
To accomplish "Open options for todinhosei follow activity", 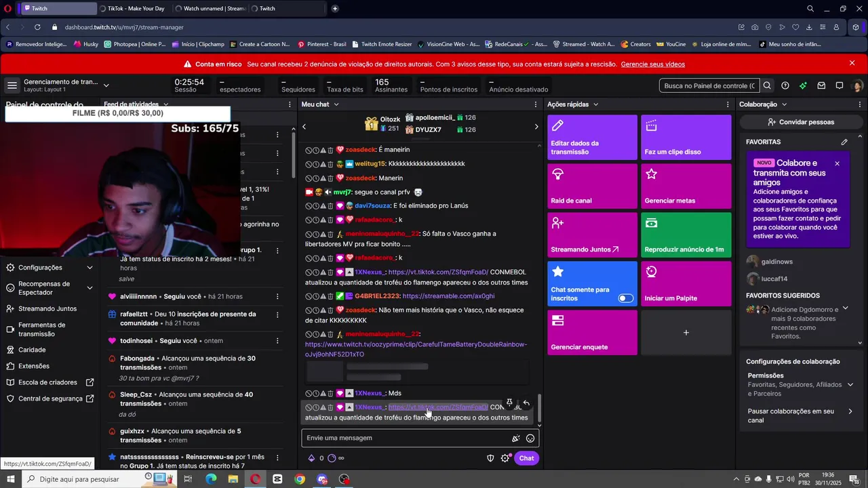I will coord(277,340).
